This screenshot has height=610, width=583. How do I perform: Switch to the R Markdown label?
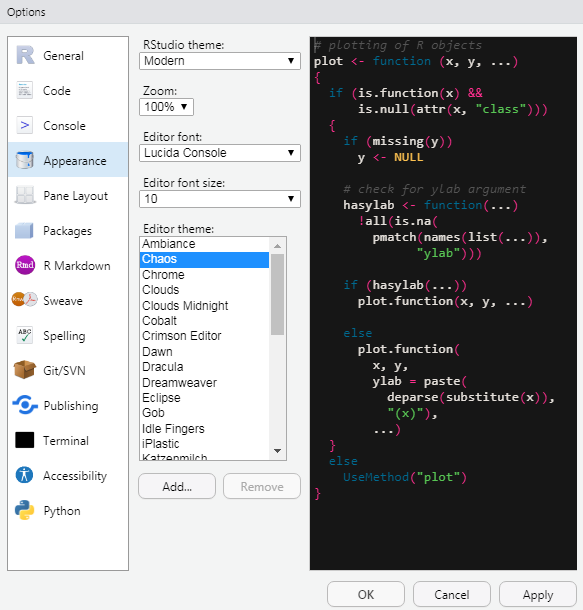[x=77, y=266]
